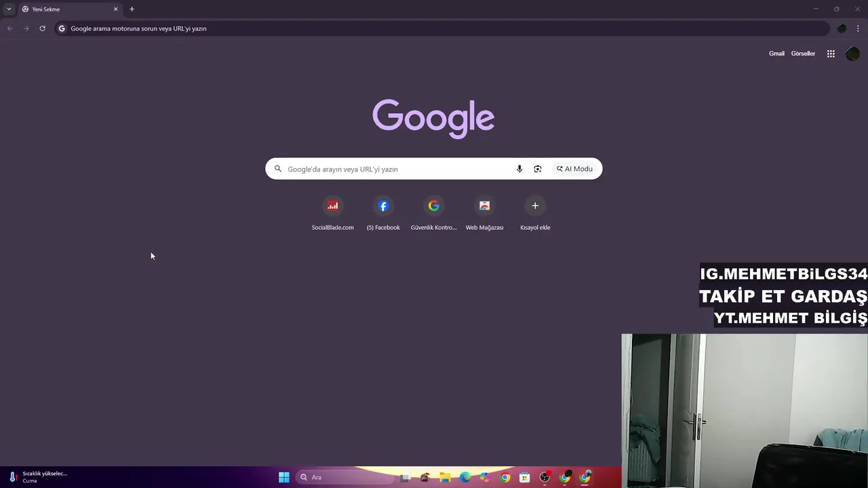Open the Web Mağazası shortcut

coord(484,213)
